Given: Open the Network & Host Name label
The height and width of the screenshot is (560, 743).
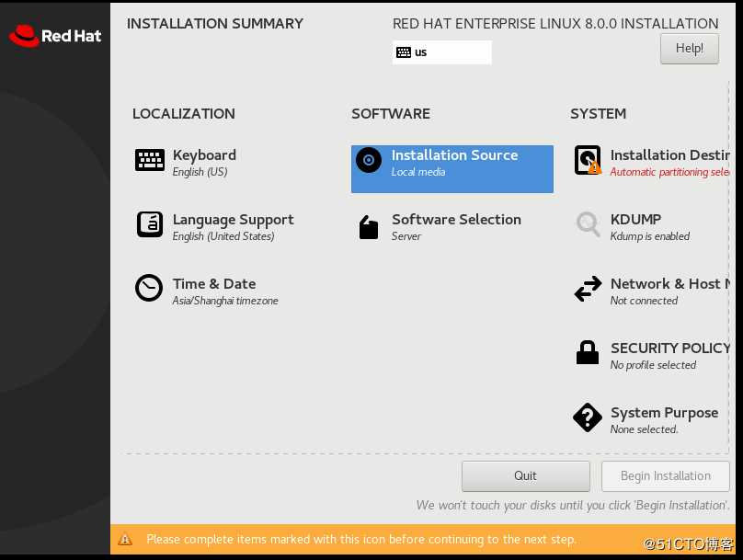Looking at the screenshot, I should (x=669, y=284).
